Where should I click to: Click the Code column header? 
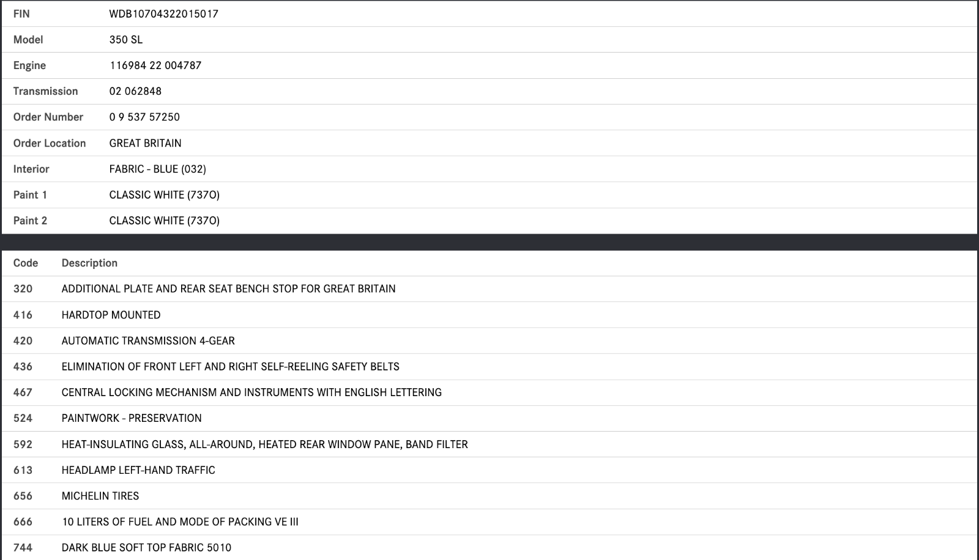(26, 263)
